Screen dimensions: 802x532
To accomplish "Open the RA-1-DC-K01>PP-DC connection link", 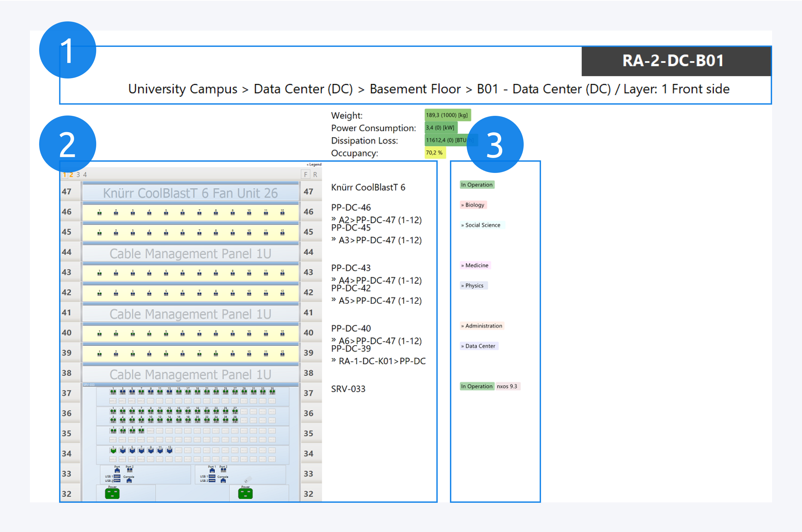I will 382,361.
